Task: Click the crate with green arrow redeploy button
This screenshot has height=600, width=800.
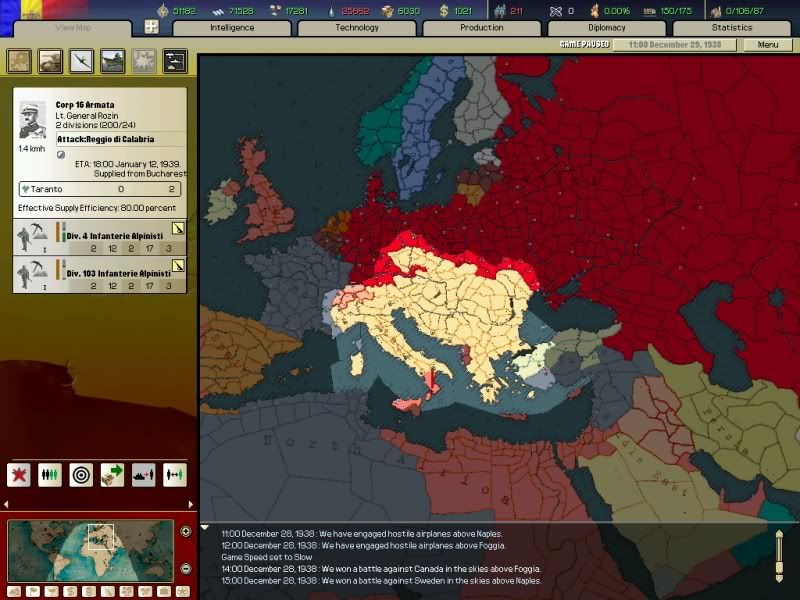Action: coord(112,475)
